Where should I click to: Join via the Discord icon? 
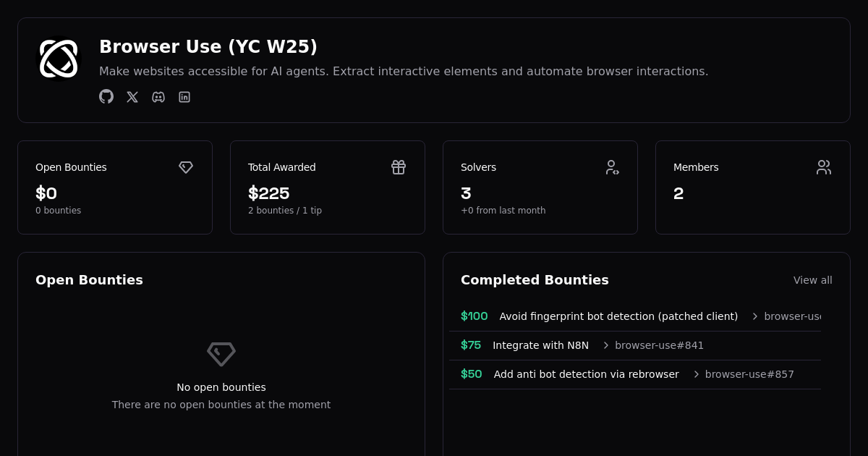coord(158,96)
